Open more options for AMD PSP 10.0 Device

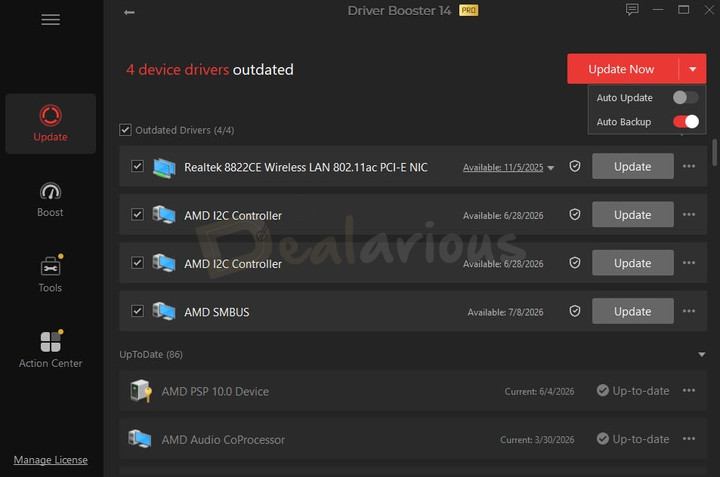tap(689, 390)
